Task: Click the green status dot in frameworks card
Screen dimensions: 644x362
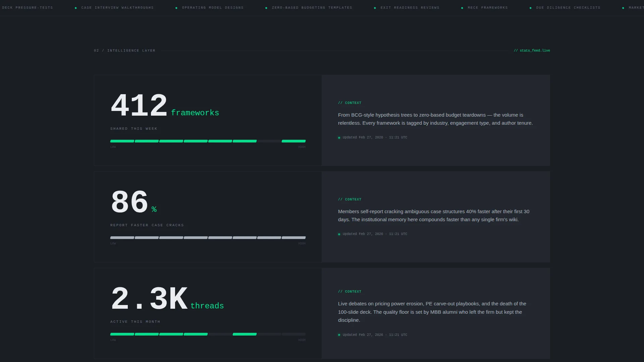Action: point(339,138)
